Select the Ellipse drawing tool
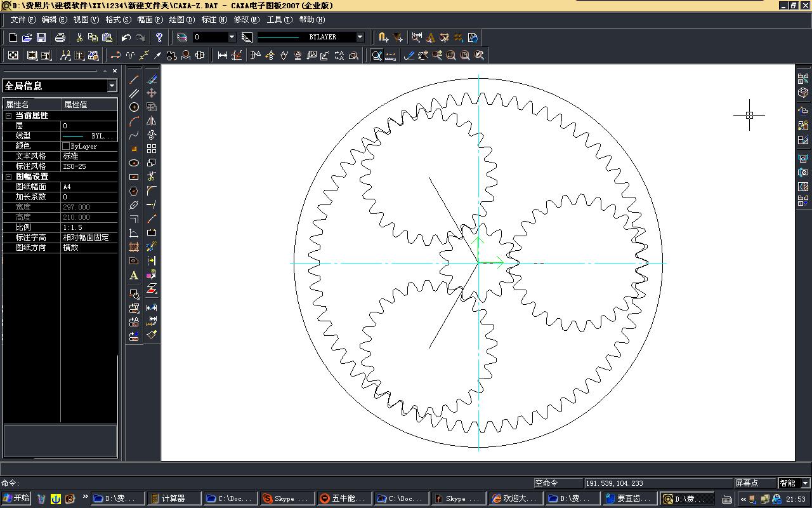Screen dimensions: 812x508 point(134,163)
